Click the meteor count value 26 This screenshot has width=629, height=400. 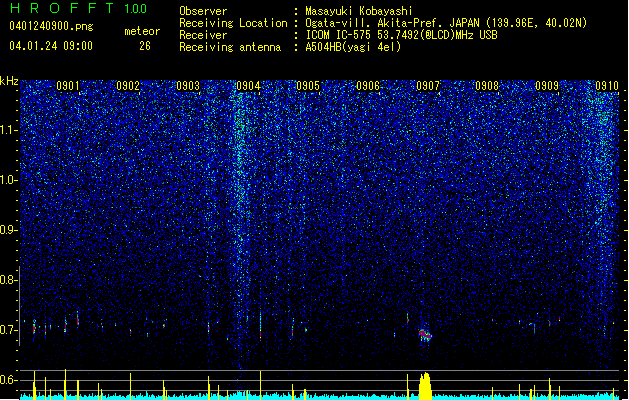145,46
